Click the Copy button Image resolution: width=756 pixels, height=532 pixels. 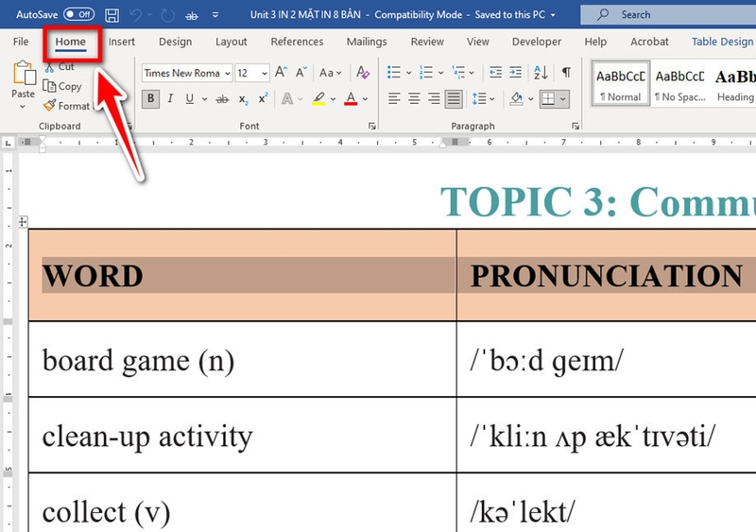click(62, 86)
